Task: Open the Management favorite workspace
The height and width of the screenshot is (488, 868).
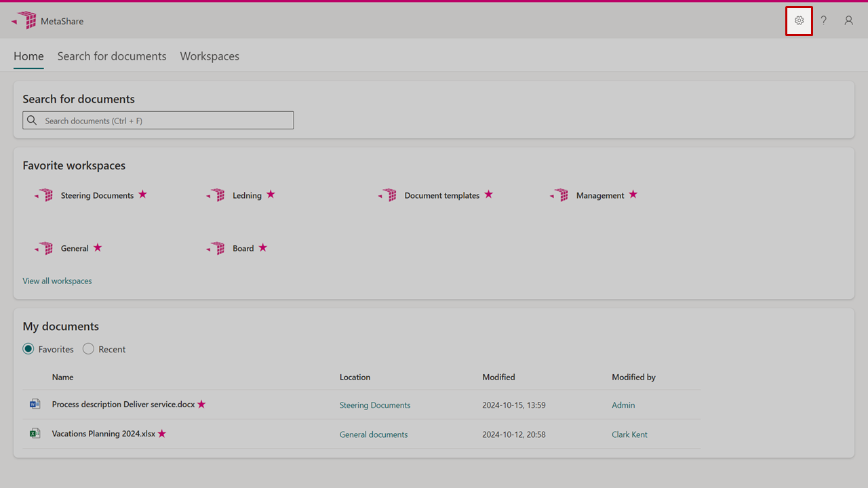Action: click(x=599, y=195)
